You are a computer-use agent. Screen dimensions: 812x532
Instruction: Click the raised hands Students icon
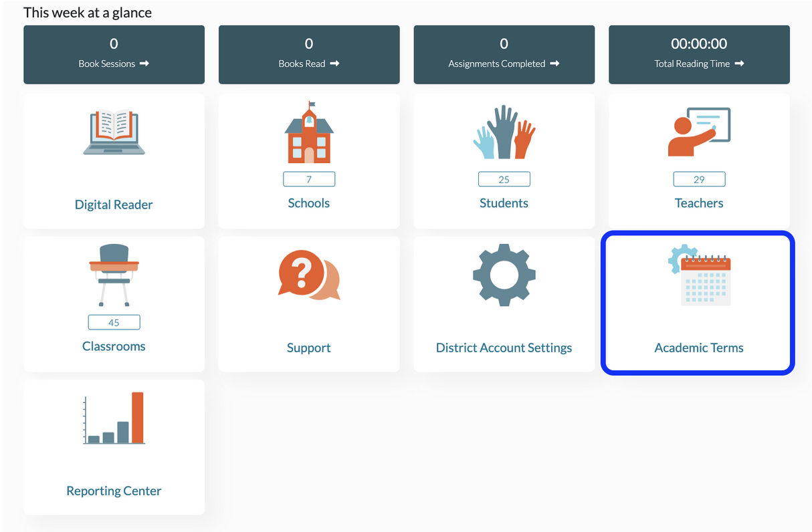[504, 132]
